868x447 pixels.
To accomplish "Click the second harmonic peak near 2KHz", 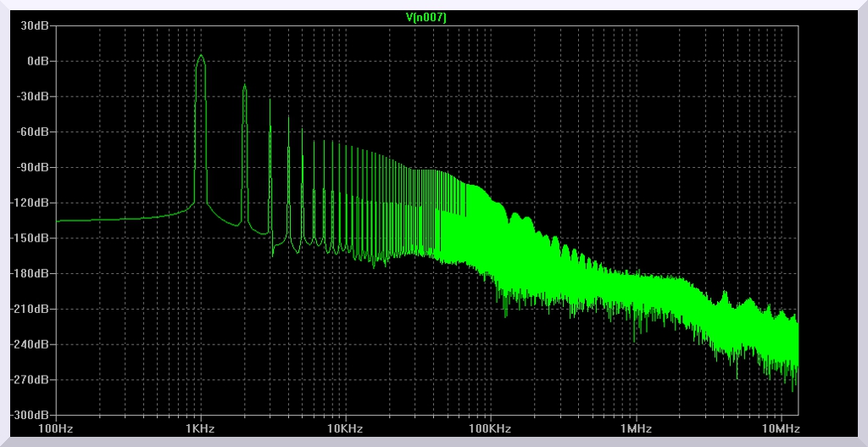I will pyautogui.click(x=245, y=86).
